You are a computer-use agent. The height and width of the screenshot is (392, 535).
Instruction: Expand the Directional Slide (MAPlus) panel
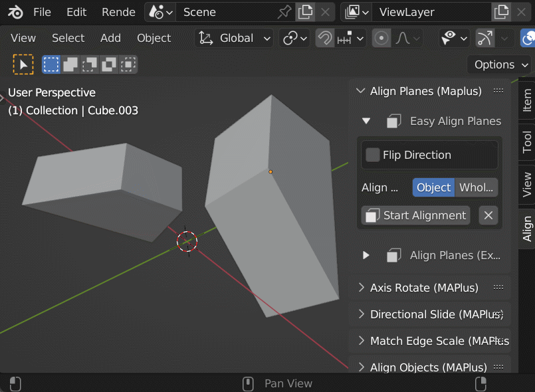tap(361, 314)
